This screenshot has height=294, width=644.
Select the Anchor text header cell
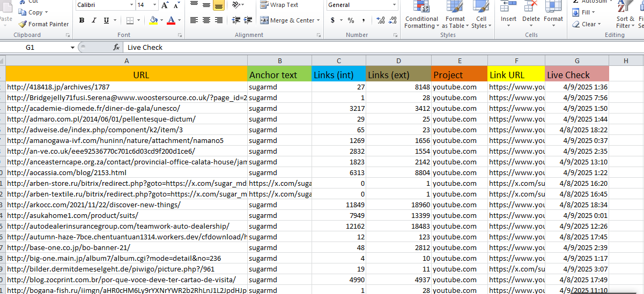tap(279, 75)
